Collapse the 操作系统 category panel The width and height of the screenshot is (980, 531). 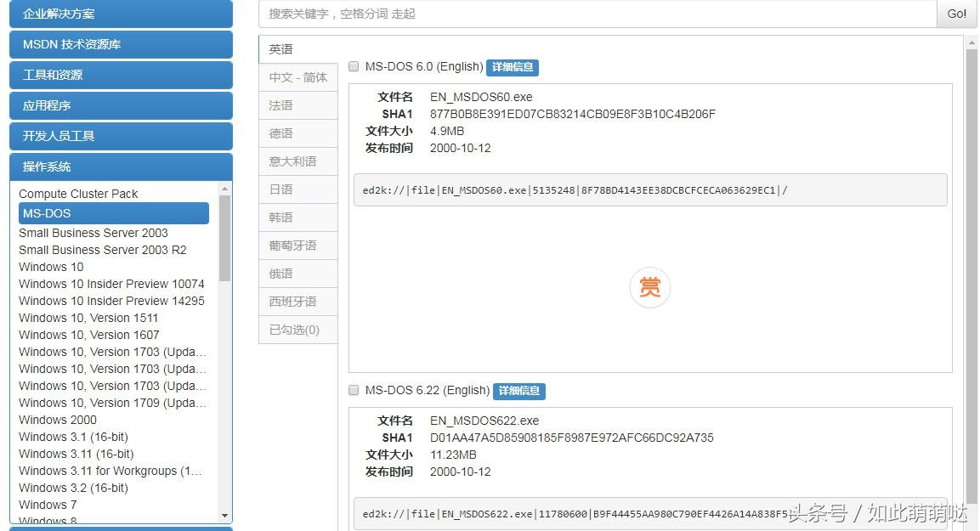click(x=122, y=167)
